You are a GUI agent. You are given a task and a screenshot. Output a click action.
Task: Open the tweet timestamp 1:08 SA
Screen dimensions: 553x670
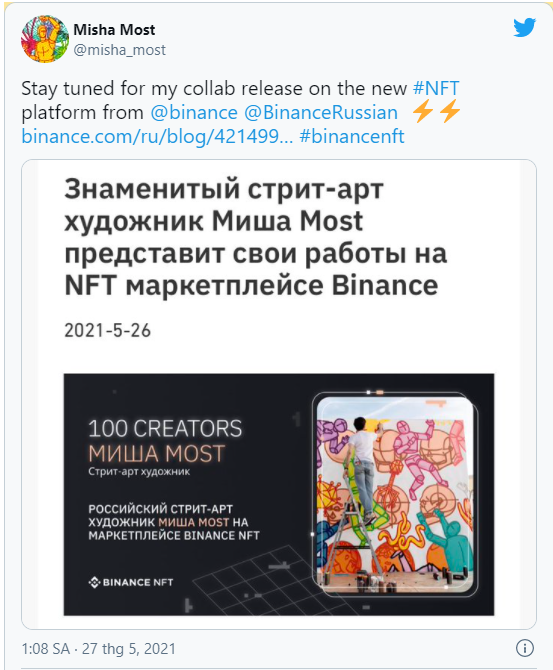[99, 649]
